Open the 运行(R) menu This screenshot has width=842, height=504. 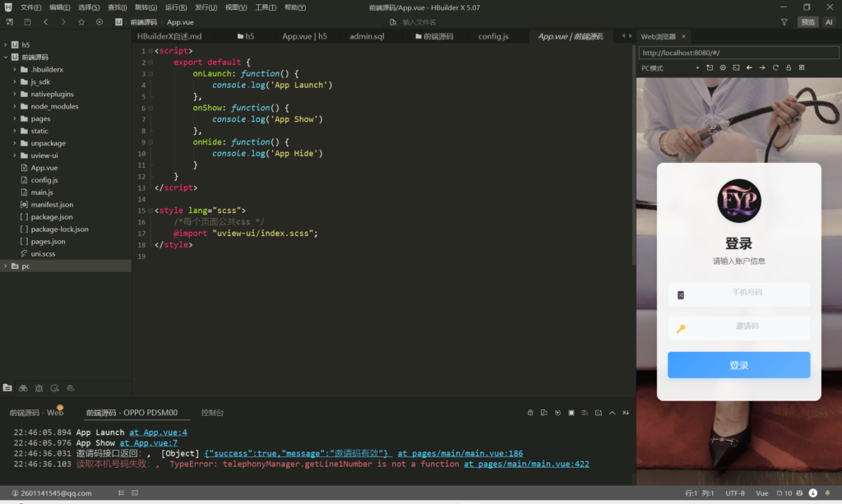click(x=176, y=7)
